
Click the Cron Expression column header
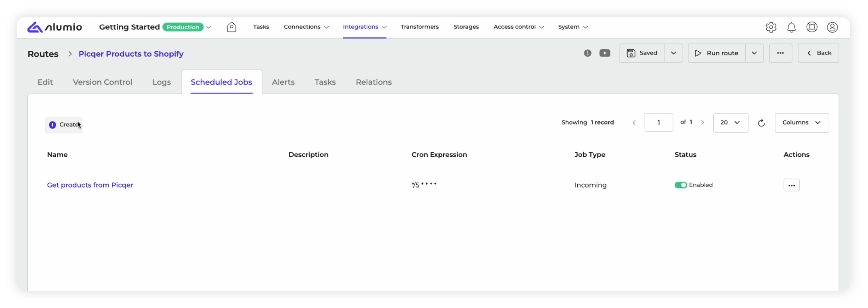click(439, 154)
